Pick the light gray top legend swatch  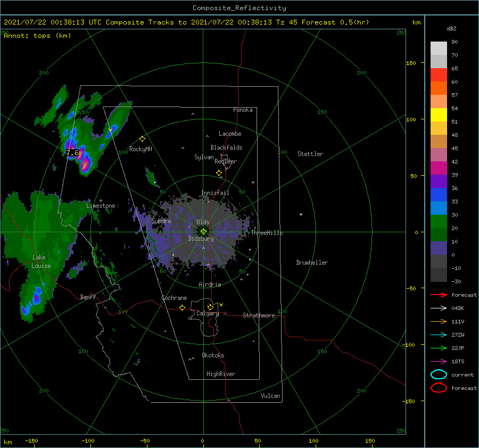coord(439,48)
